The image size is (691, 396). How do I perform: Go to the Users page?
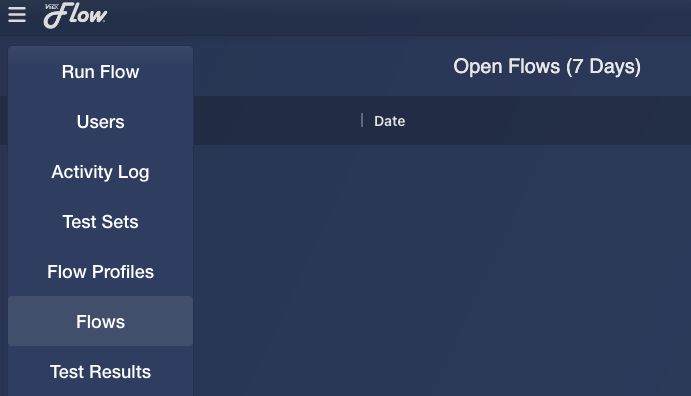tap(100, 122)
